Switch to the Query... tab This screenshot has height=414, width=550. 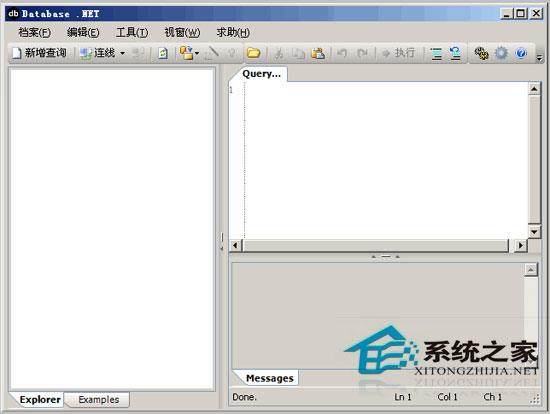pos(261,74)
